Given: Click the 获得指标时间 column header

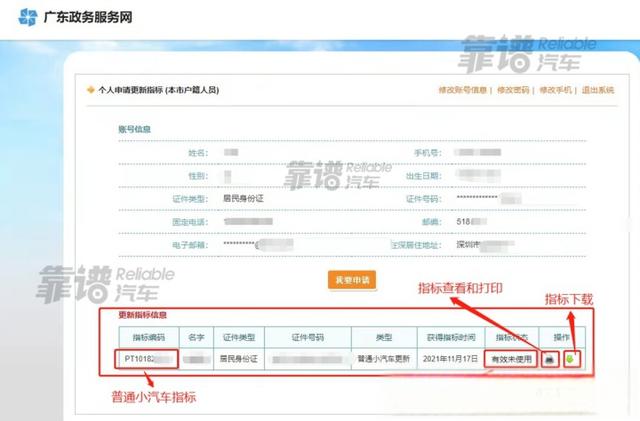Looking at the screenshot, I should (x=451, y=337).
